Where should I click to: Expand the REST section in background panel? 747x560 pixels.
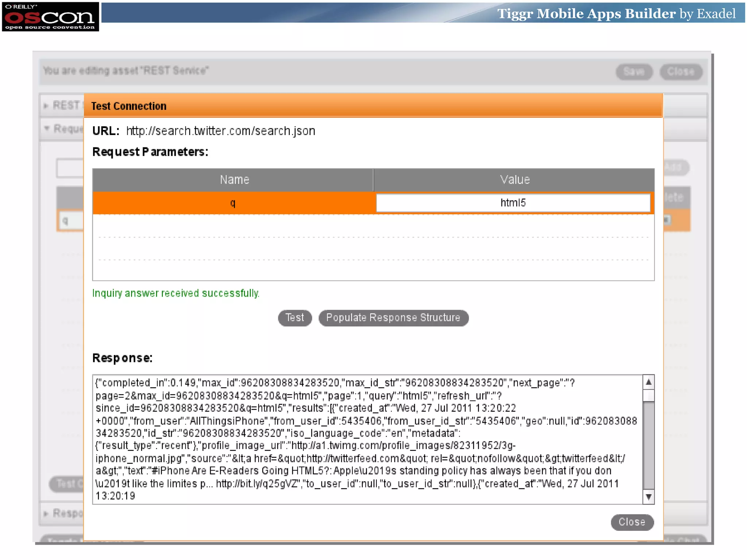pos(46,106)
